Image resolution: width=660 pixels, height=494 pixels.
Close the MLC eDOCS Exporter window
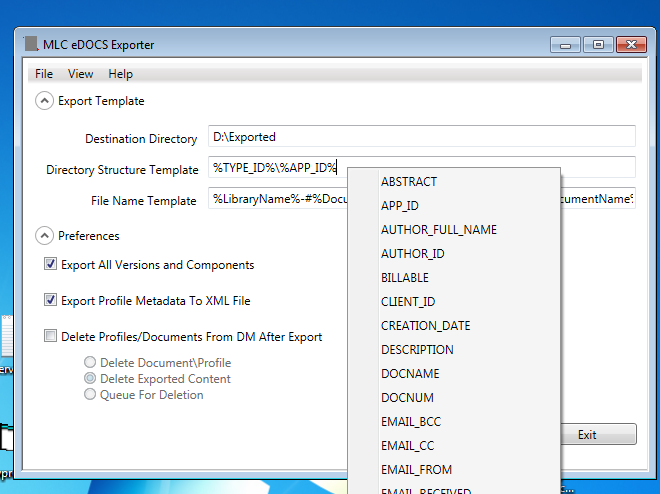631,45
